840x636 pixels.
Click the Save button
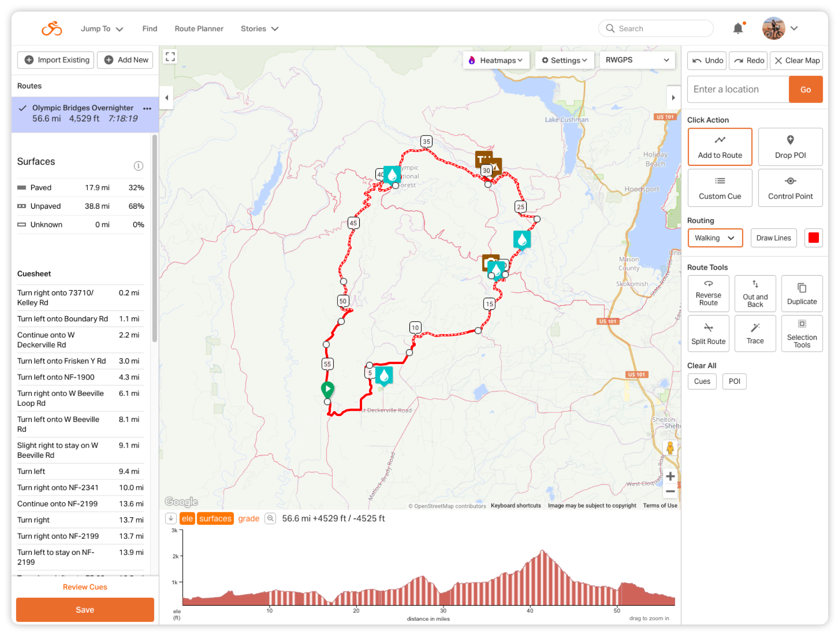[x=85, y=609]
